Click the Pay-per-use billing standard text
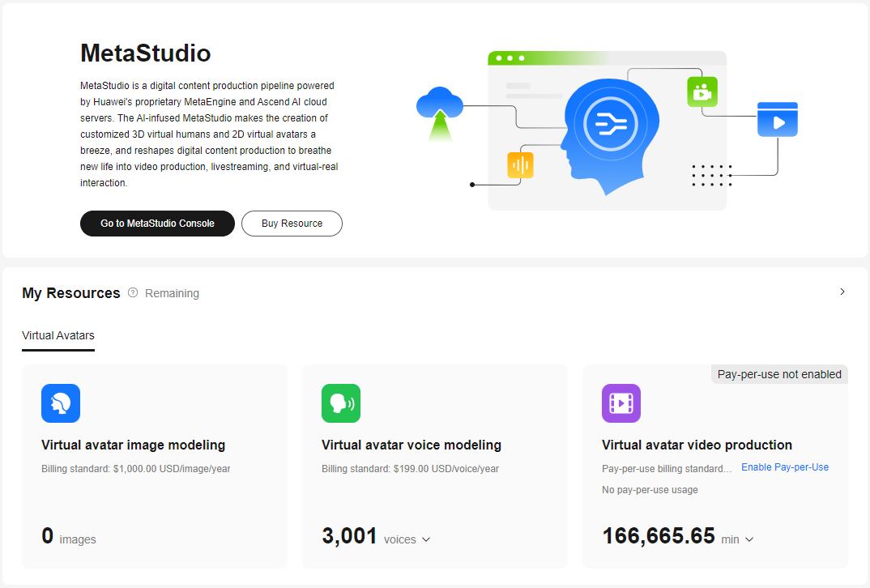This screenshot has height=588, width=870. click(667, 469)
